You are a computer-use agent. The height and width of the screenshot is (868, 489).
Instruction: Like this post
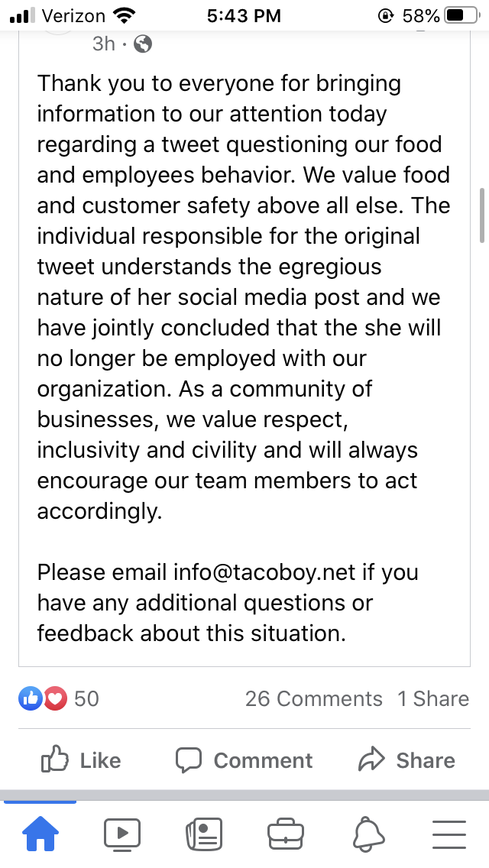coord(81,759)
